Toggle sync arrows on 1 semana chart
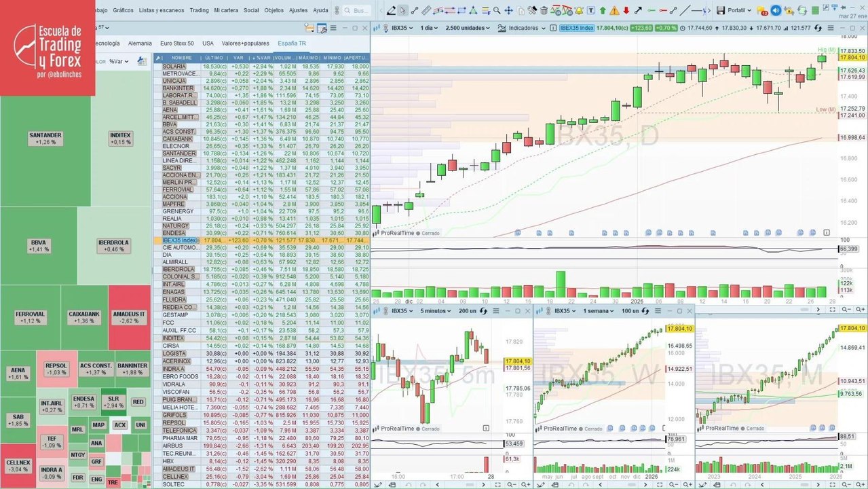The height and width of the screenshot is (489, 868). point(645,311)
